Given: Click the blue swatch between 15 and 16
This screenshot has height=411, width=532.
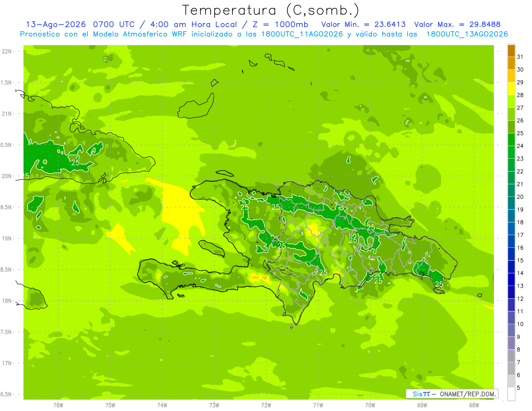Looking at the screenshot, I should click(511, 254).
